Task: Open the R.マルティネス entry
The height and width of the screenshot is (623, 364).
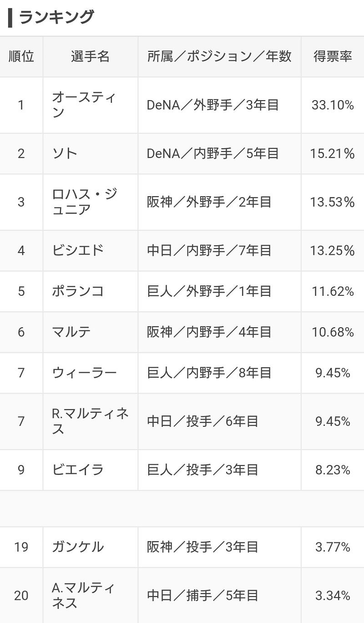Action: [90, 421]
